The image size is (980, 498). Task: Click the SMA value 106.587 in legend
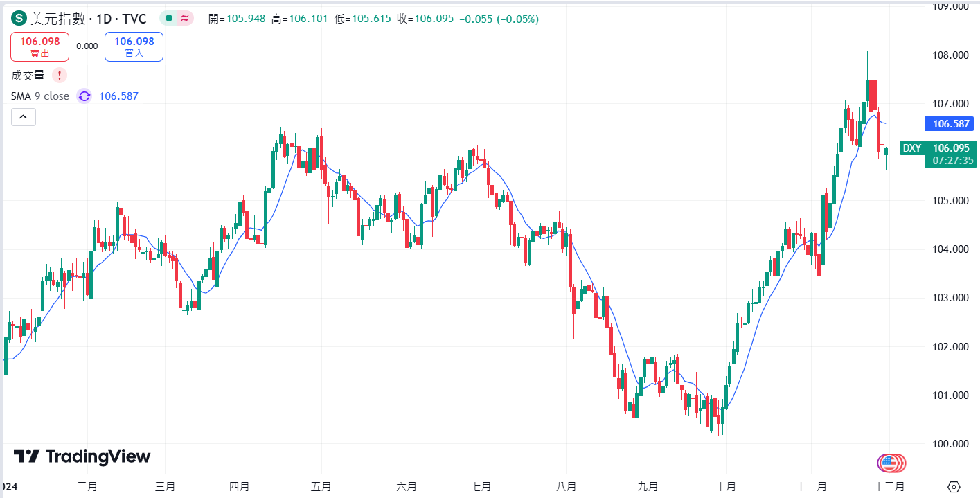click(118, 96)
